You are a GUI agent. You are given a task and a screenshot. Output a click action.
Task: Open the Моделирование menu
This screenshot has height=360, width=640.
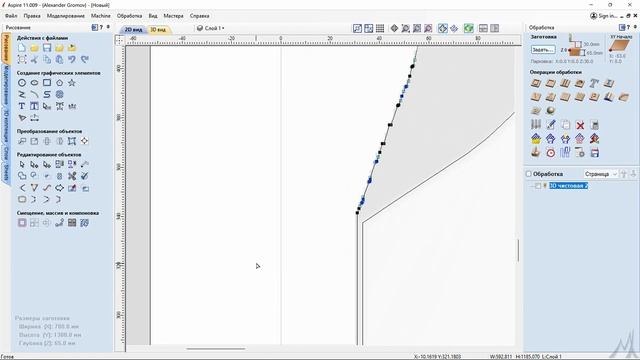tap(66, 16)
